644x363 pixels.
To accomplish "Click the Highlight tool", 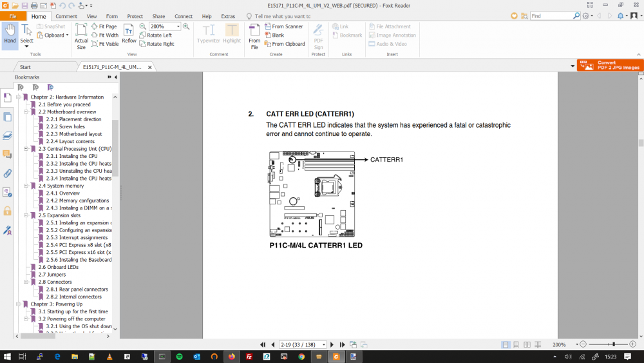I will coord(232,34).
